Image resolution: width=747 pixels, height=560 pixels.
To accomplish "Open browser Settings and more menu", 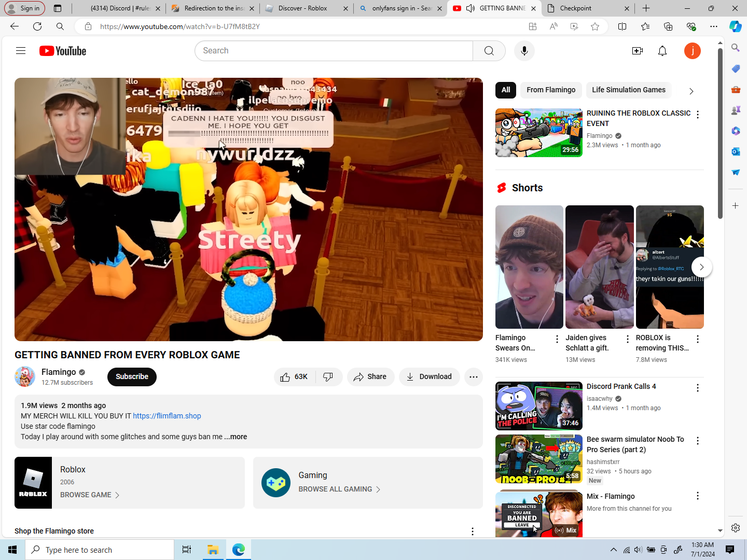I will click(714, 26).
